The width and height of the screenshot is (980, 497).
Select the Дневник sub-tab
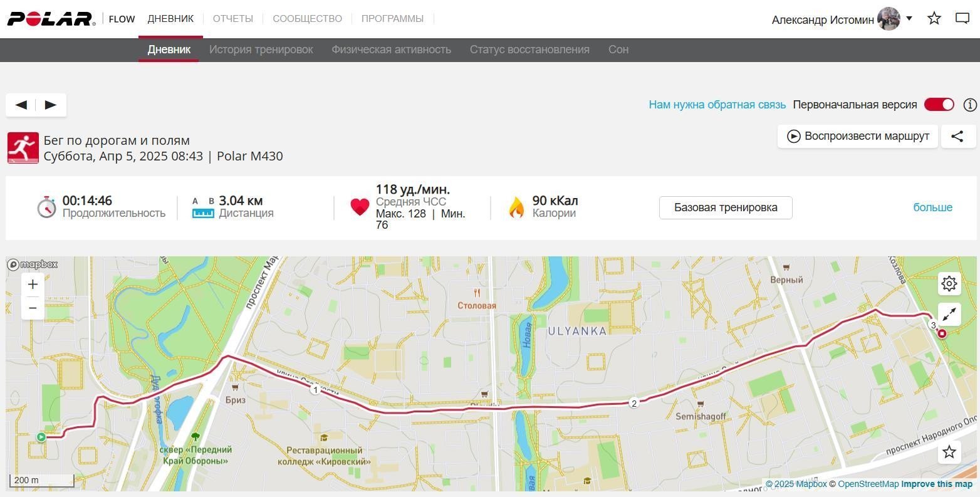(x=169, y=50)
